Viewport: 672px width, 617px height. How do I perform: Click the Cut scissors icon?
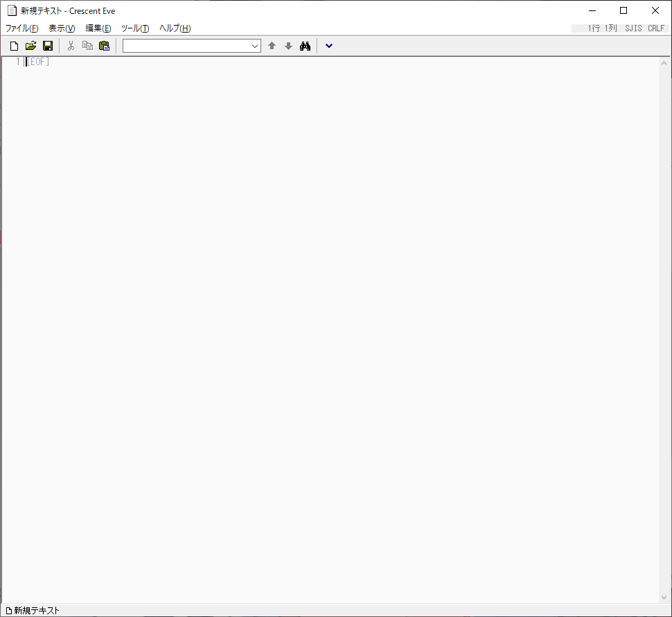(x=71, y=46)
